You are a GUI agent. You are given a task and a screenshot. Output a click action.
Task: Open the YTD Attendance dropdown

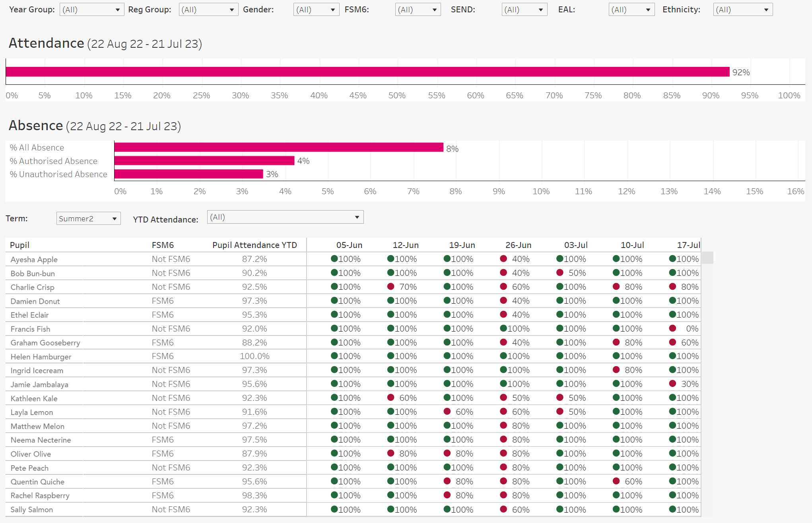pos(285,217)
